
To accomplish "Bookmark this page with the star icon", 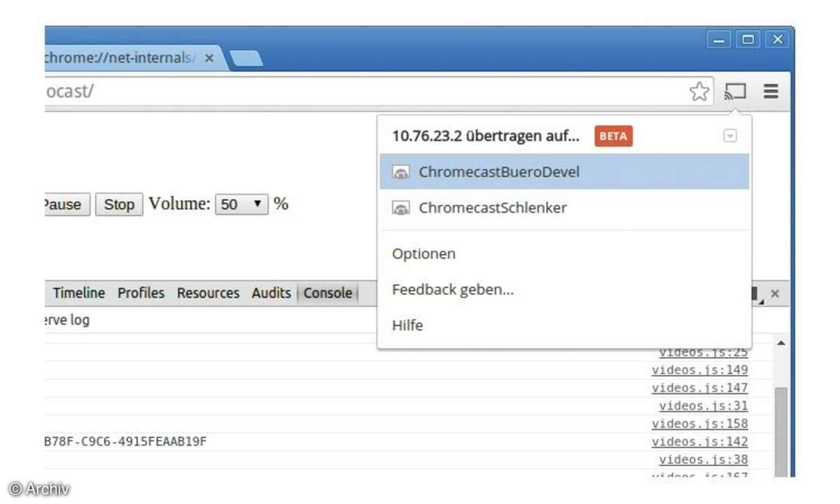I will (699, 91).
